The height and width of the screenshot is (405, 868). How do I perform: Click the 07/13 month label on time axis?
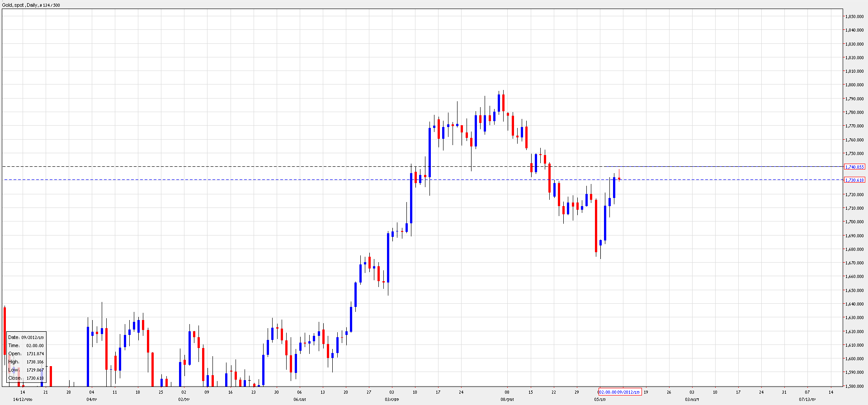[807, 399]
